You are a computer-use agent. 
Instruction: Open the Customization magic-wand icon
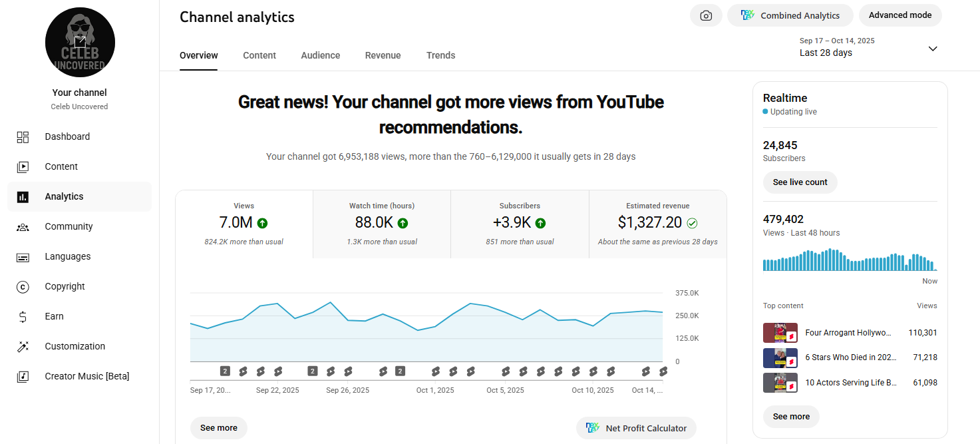(x=23, y=347)
